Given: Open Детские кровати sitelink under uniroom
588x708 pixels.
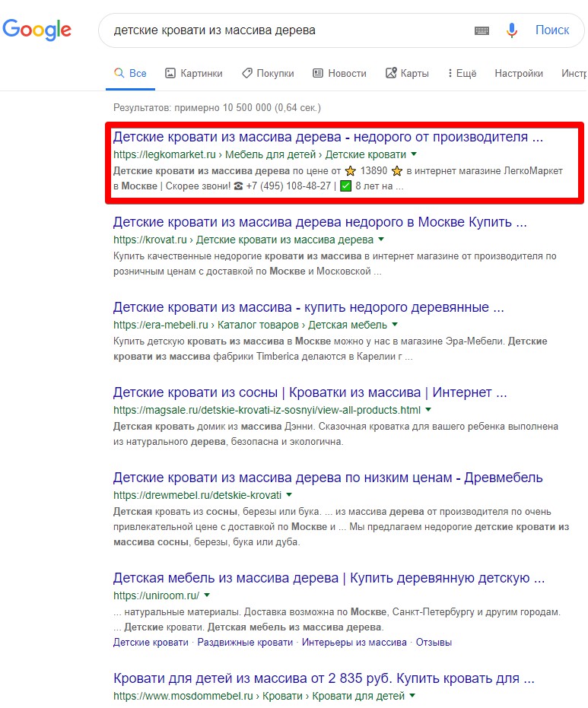Looking at the screenshot, I should [151, 643].
